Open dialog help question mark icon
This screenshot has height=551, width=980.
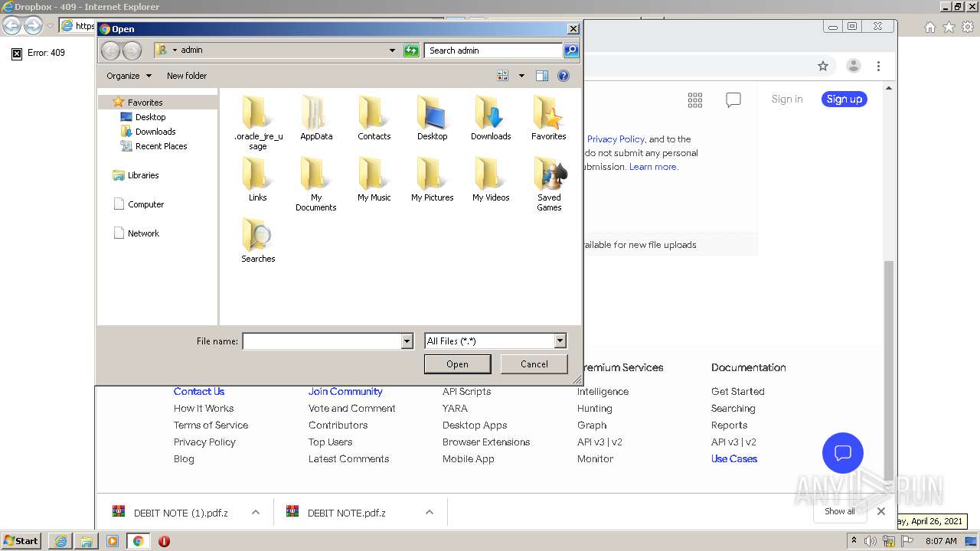point(563,76)
